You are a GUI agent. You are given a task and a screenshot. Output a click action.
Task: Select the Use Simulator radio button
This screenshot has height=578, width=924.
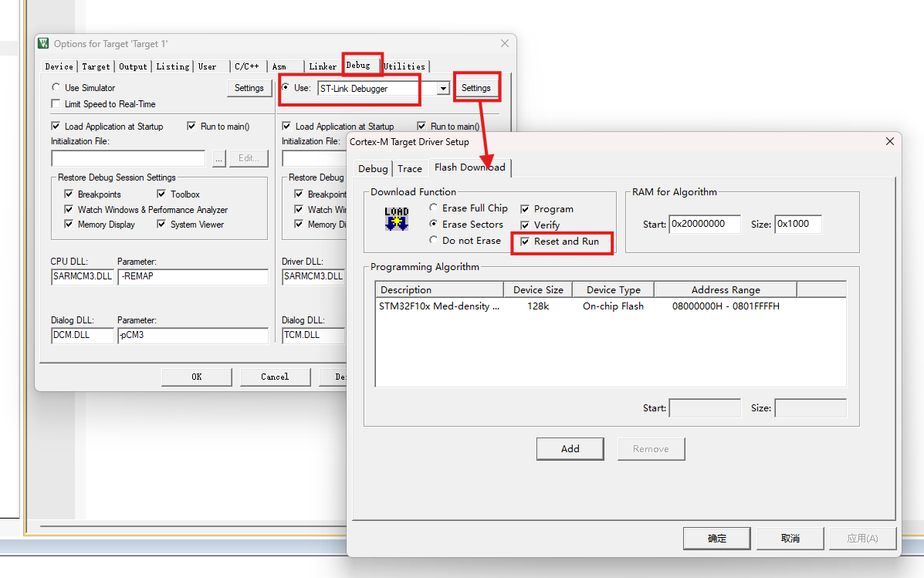pos(56,88)
